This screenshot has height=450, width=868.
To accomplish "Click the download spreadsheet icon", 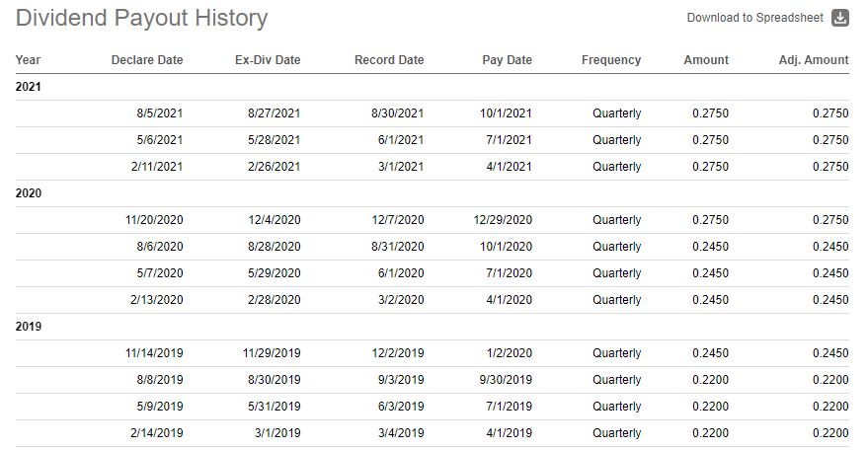I will [x=839, y=18].
